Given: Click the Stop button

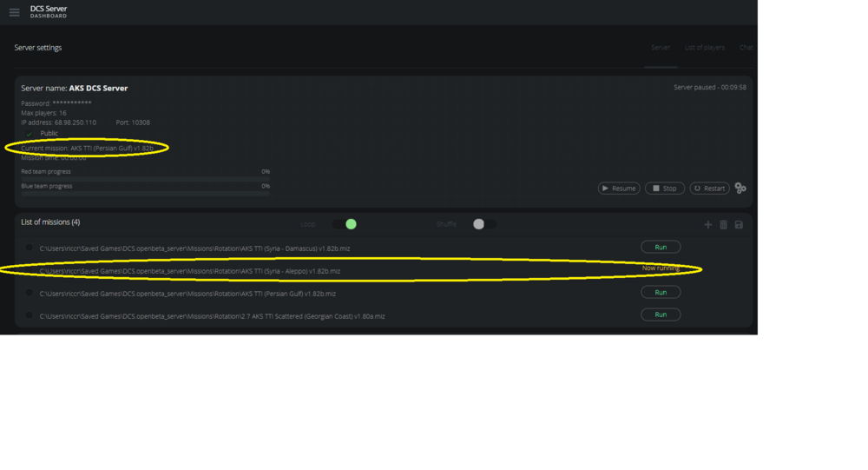Looking at the screenshot, I should (x=665, y=189).
